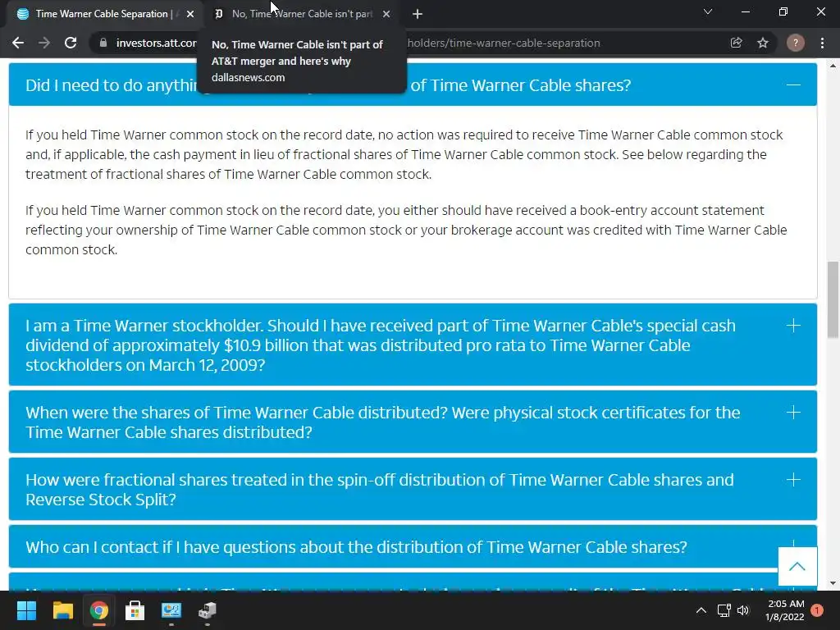Expand 'When were the shares distributed' question
The height and width of the screenshot is (630, 840).
pos(413,422)
